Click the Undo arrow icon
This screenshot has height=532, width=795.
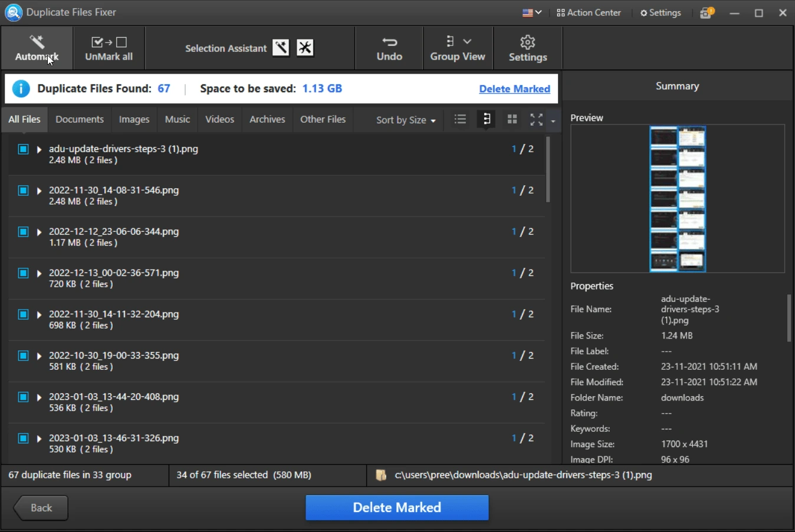tap(389, 42)
